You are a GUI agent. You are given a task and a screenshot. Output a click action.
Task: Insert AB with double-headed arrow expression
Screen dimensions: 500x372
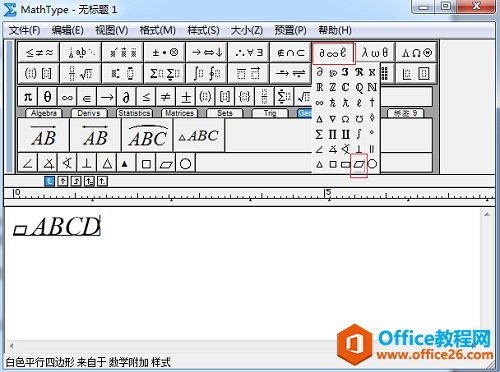tap(96, 135)
